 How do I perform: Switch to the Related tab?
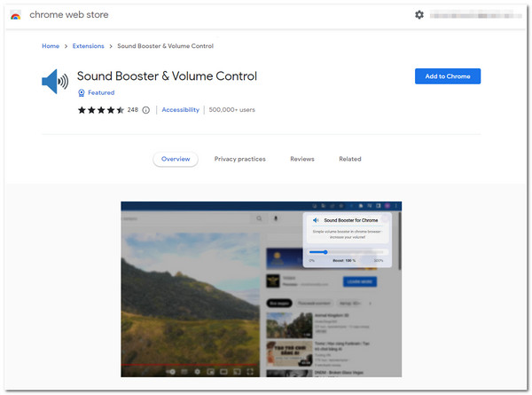(350, 159)
